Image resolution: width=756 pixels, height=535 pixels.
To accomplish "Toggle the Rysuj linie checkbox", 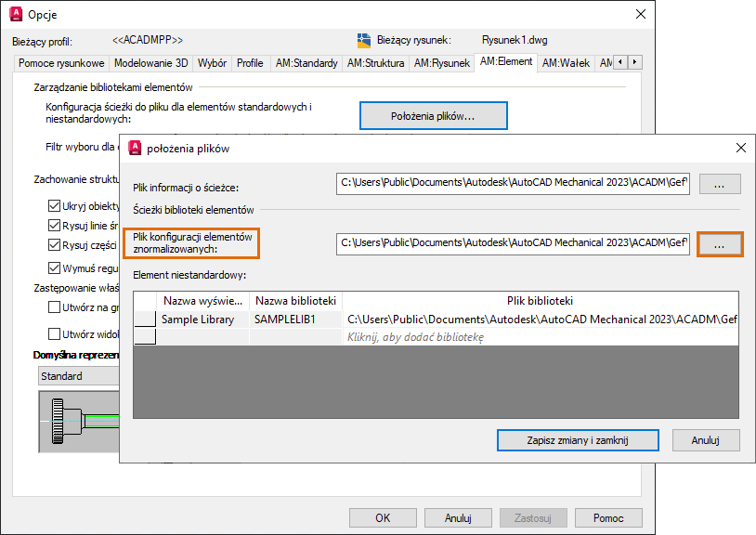I will click(54, 226).
